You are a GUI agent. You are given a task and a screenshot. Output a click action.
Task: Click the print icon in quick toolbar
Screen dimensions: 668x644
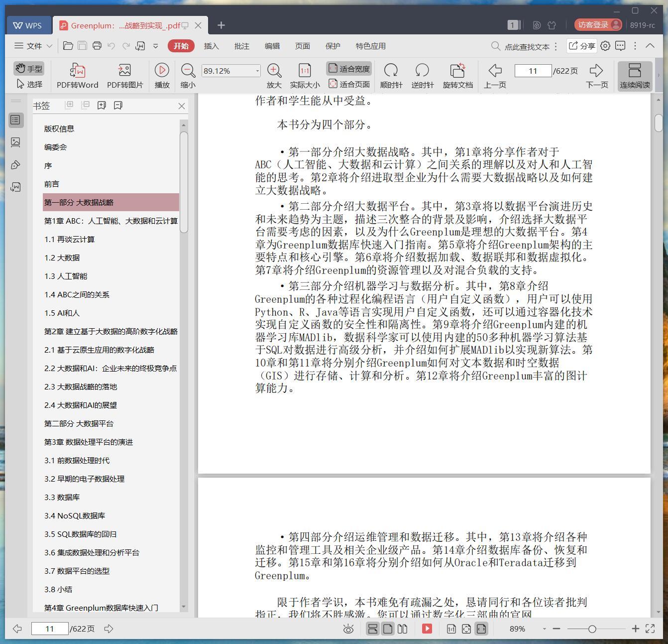coord(97,46)
